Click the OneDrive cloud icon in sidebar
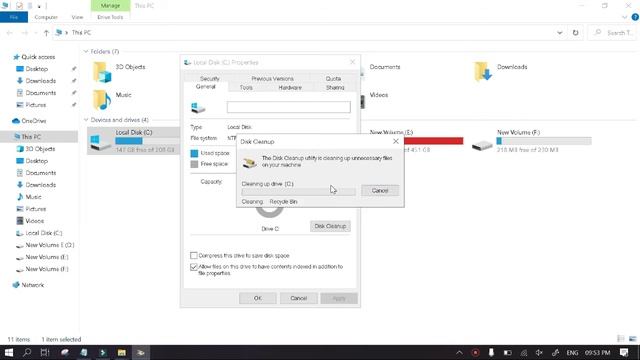 pos(16,121)
